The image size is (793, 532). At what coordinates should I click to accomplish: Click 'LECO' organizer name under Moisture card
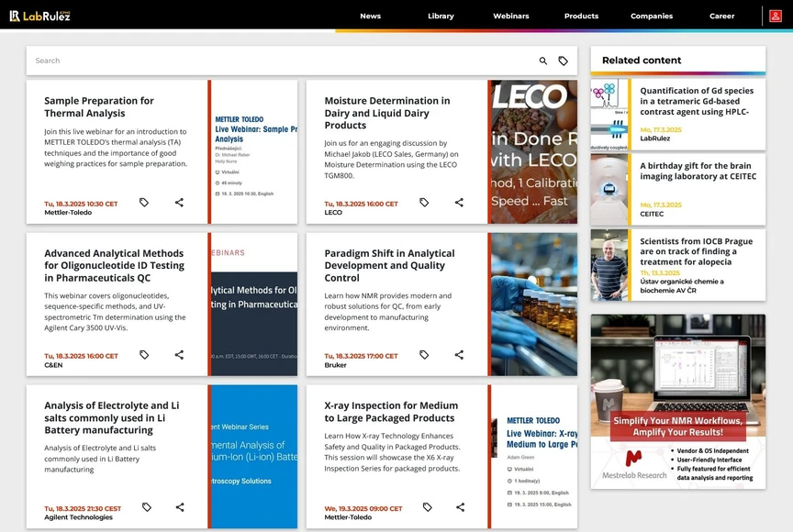tap(333, 213)
